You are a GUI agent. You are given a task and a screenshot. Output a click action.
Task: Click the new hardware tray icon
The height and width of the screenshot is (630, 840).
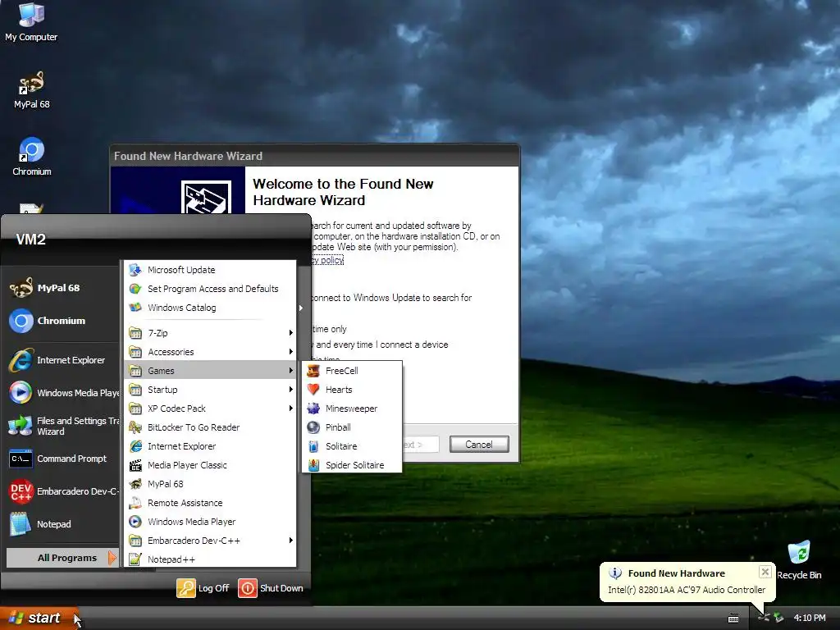[764, 619]
